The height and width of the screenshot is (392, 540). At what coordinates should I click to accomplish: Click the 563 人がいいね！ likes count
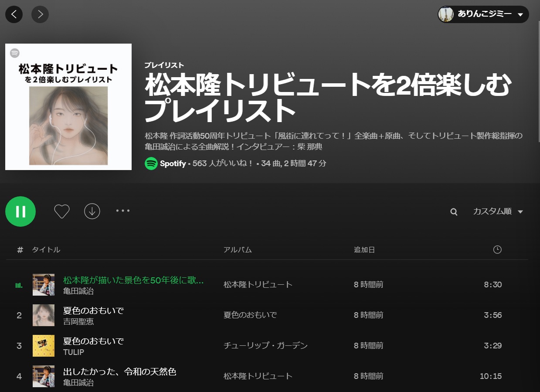pos(223,164)
